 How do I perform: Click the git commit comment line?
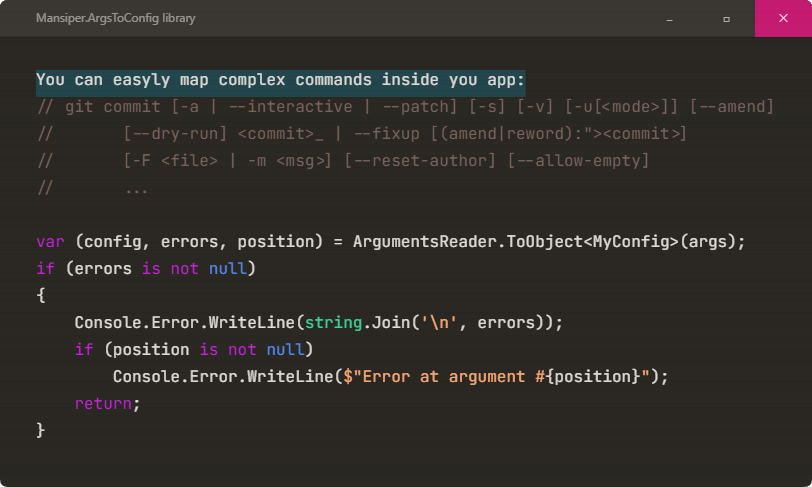(405, 107)
